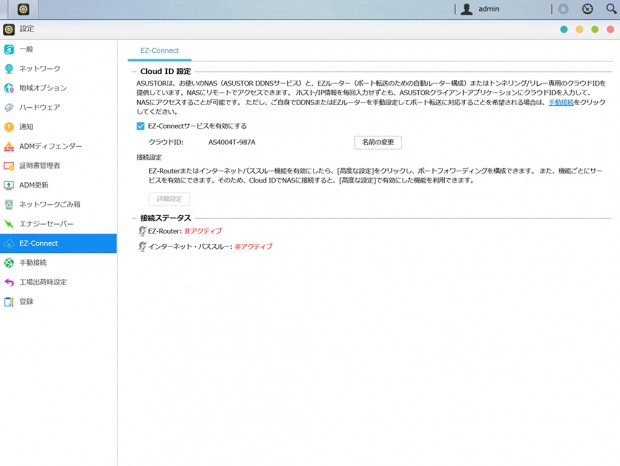620x466 pixels.
Task: Click the 非アクティブ status for EZ-Router
Action: pos(203,231)
